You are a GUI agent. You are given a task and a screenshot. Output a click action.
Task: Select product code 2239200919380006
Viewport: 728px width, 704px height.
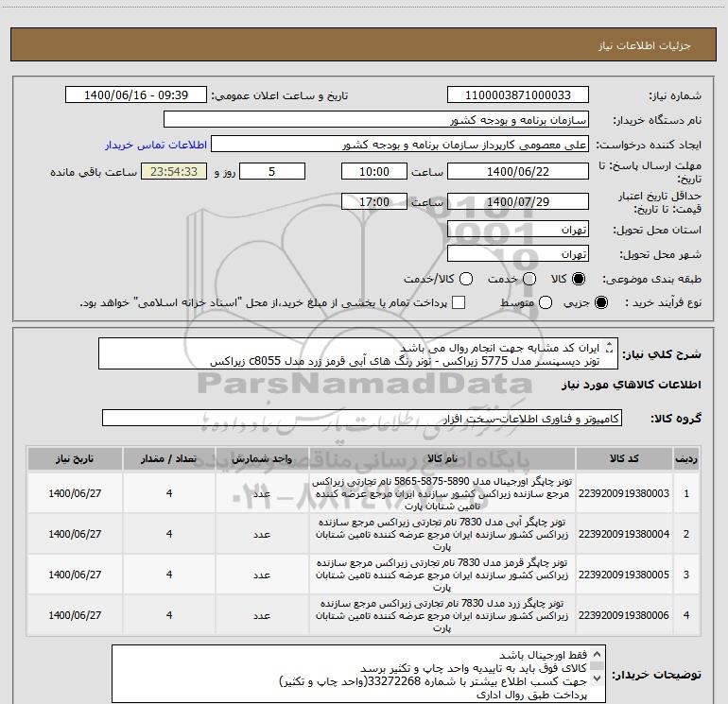click(624, 615)
